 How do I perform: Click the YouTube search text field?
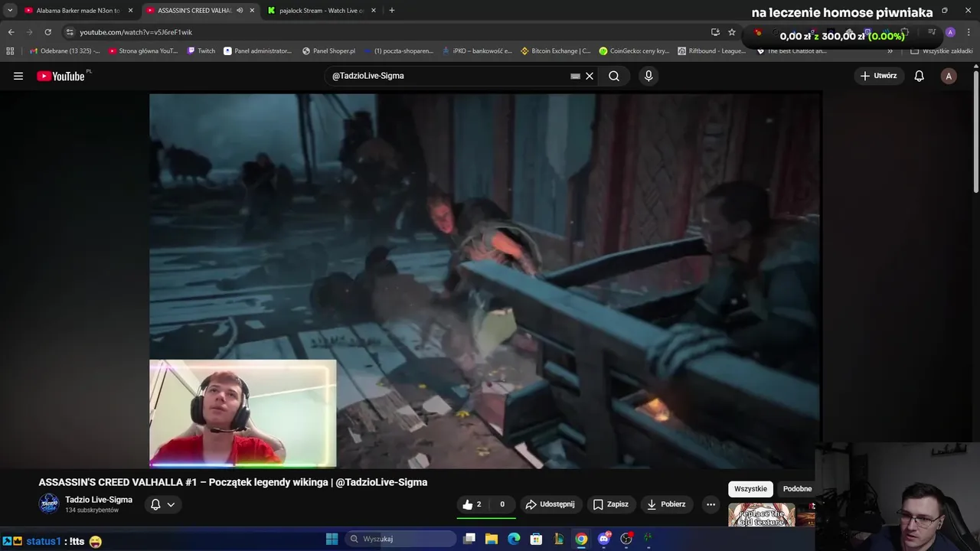tap(448, 76)
